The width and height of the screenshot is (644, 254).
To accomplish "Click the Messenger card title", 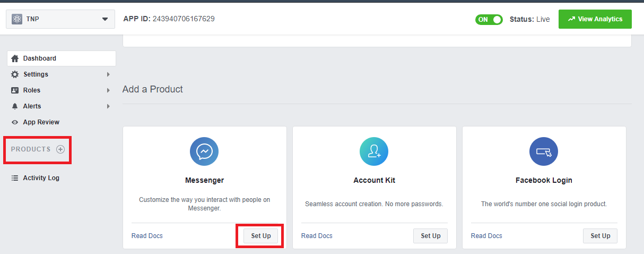I will [x=204, y=180].
